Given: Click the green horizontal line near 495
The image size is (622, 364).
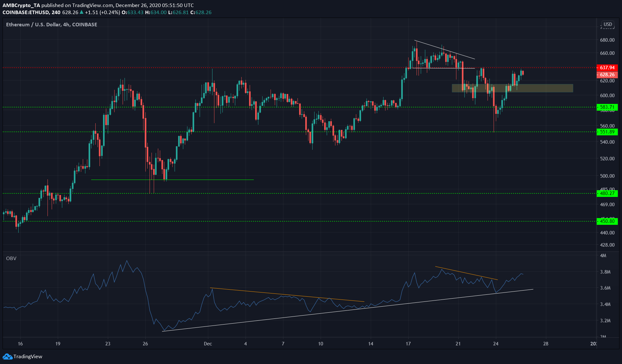Looking at the screenshot, I should coord(172,180).
